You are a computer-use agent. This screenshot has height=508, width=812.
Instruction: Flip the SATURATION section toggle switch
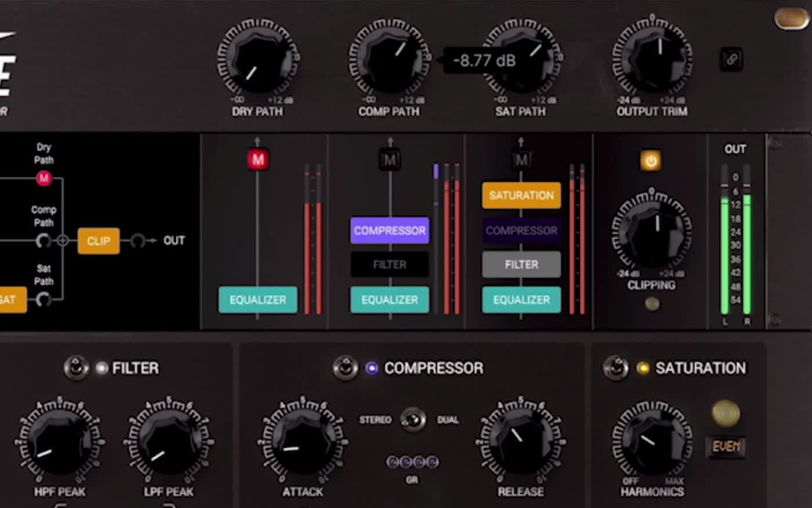[615, 368]
